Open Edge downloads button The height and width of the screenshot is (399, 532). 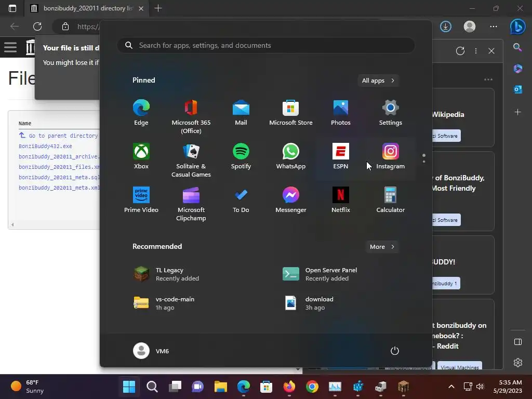pos(445,26)
